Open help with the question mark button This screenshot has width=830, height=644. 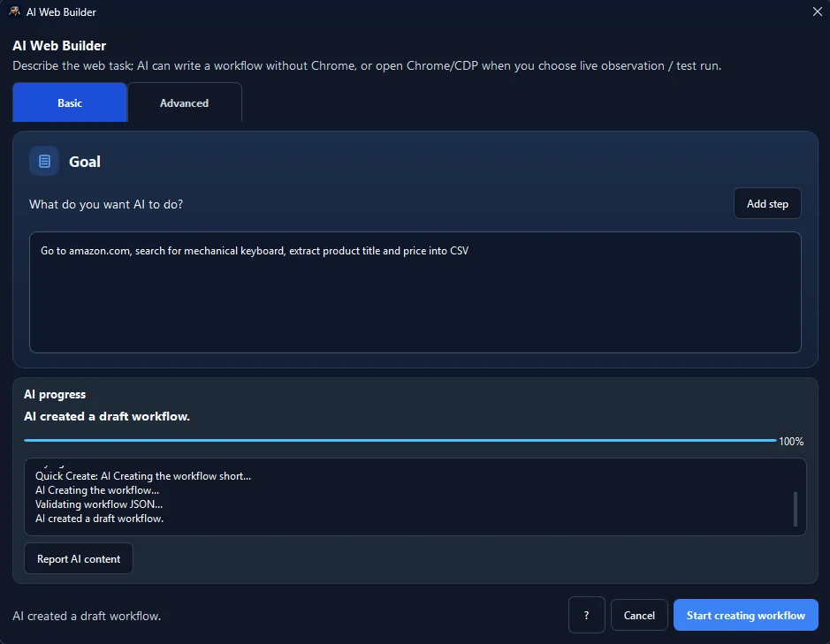(587, 615)
